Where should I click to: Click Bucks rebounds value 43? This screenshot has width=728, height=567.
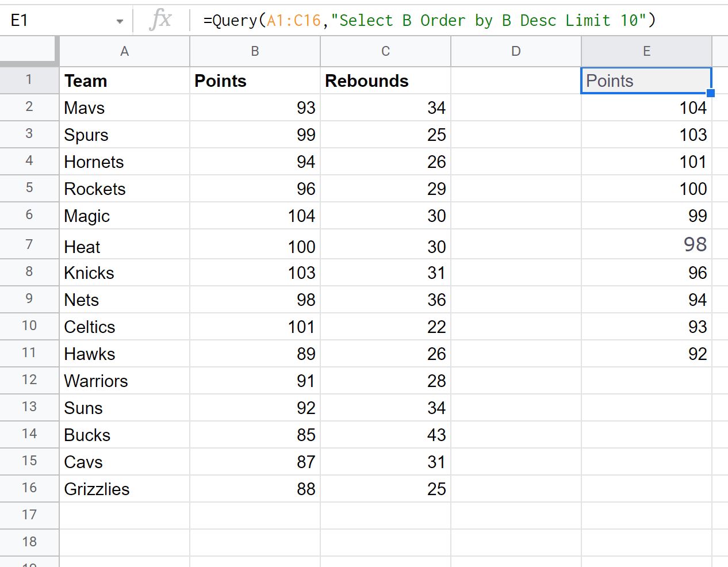click(385, 435)
